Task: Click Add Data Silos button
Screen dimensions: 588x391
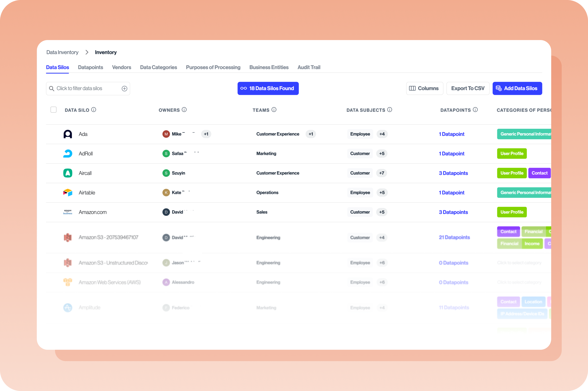Action: [x=517, y=88]
